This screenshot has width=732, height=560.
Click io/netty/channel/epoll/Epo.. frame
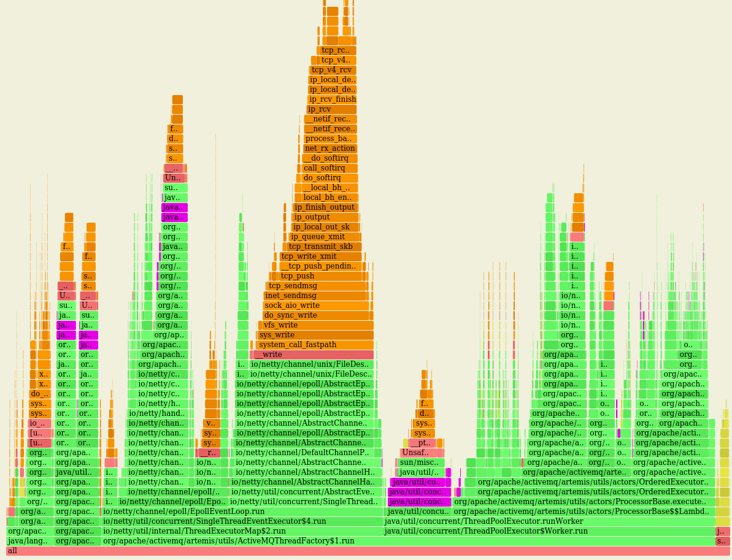173,502
